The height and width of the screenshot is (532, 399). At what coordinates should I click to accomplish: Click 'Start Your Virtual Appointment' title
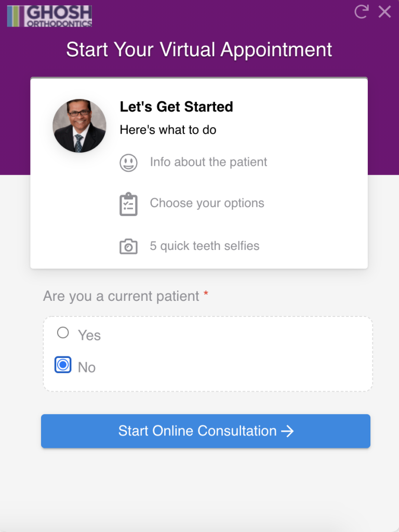[199, 49]
